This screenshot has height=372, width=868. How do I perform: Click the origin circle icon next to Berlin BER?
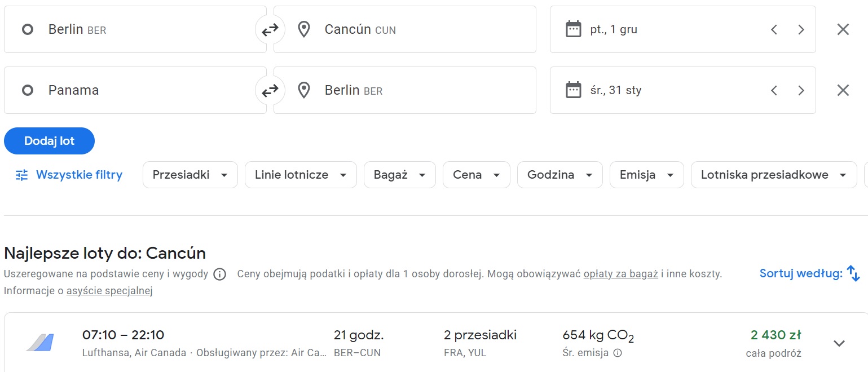[28, 29]
